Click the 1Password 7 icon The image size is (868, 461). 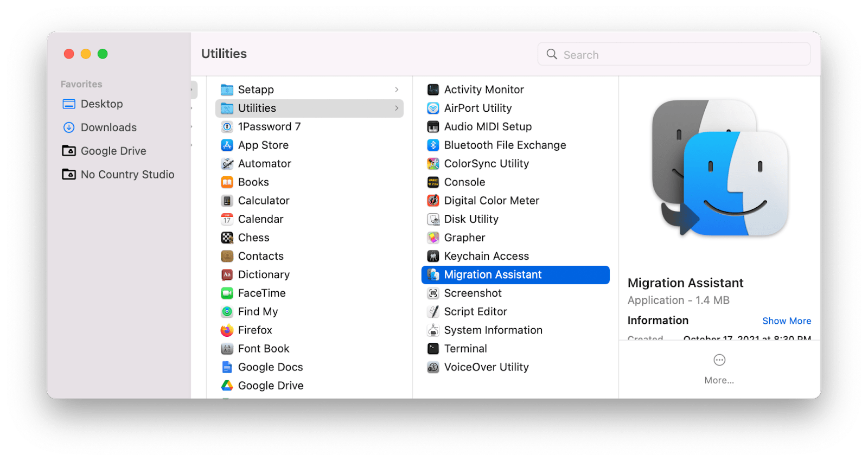[227, 126]
